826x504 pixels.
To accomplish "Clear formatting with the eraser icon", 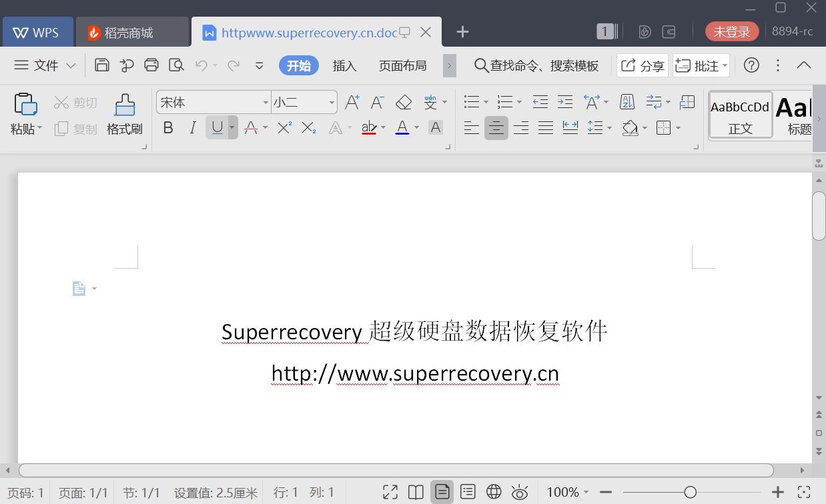I will point(404,103).
